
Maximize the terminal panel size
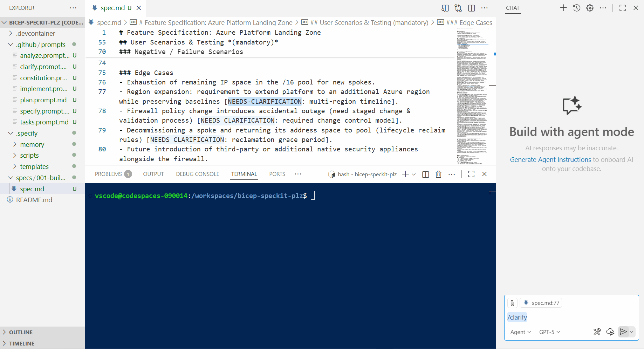pos(471,174)
